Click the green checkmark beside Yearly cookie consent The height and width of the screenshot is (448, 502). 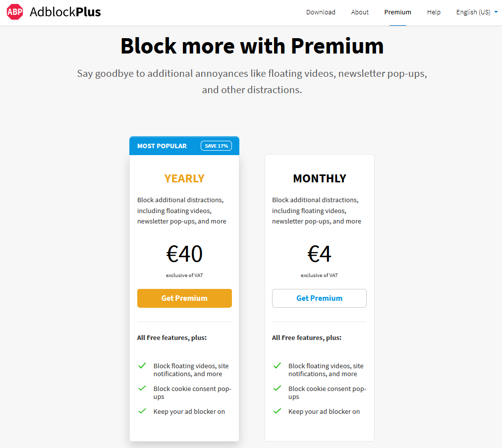142,388
